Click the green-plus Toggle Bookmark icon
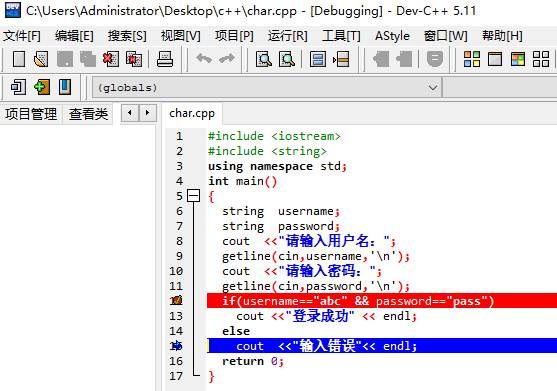 coord(42,87)
